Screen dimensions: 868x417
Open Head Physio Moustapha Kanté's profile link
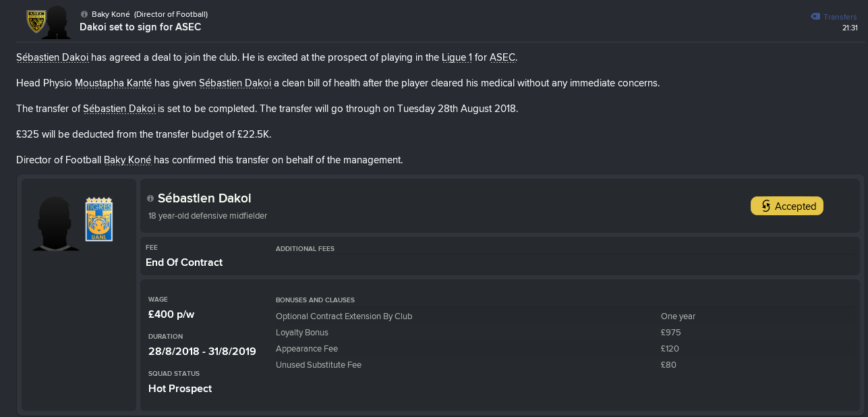[x=113, y=83]
